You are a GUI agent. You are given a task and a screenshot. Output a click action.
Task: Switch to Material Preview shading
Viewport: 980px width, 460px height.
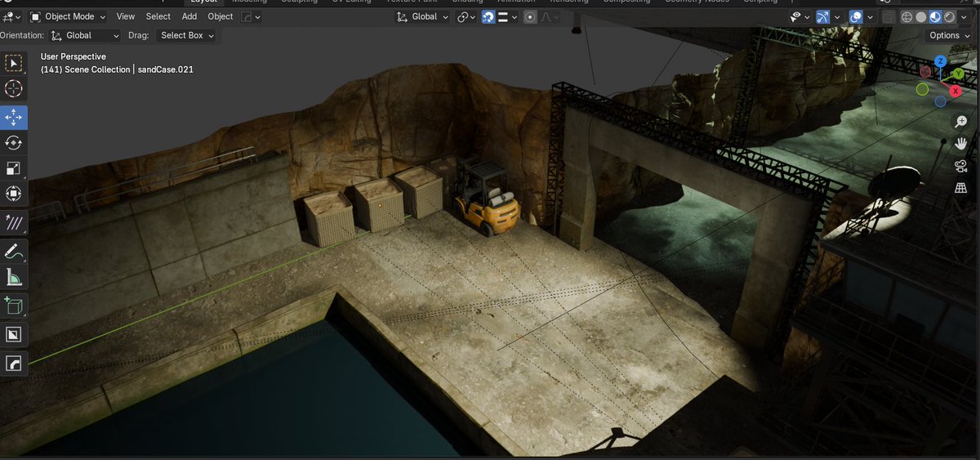(936, 16)
